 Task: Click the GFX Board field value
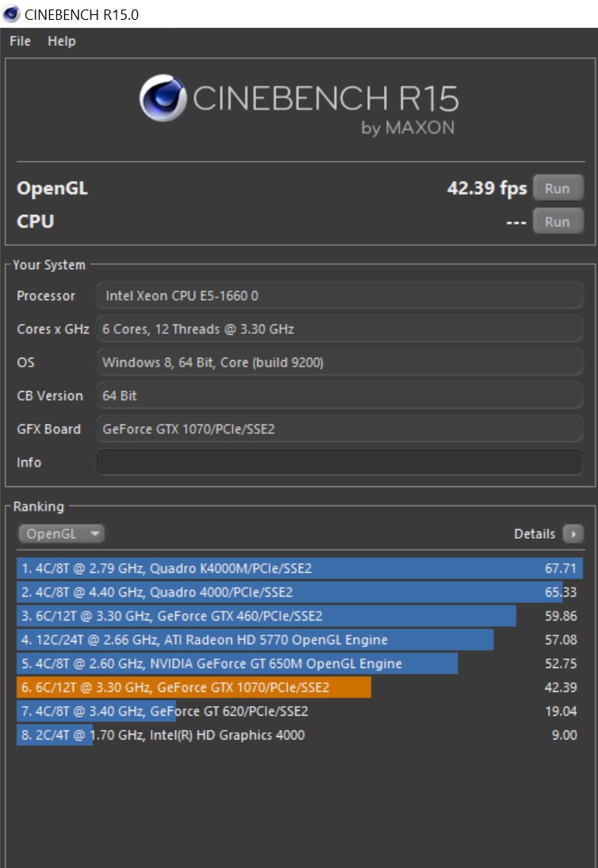coord(339,429)
